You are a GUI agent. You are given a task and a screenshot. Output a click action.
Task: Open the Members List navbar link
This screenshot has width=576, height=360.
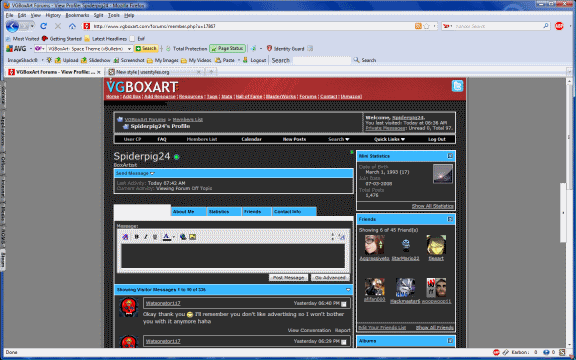(x=202, y=139)
